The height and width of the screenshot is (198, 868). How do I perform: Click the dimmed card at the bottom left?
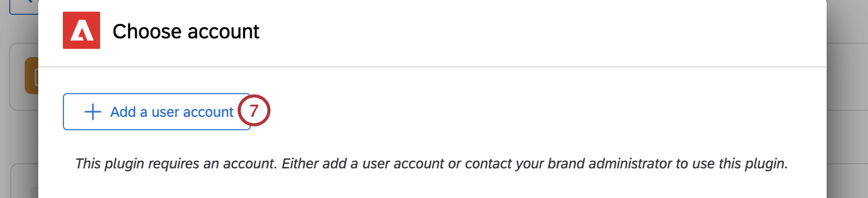pyautogui.click(x=24, y=181)
